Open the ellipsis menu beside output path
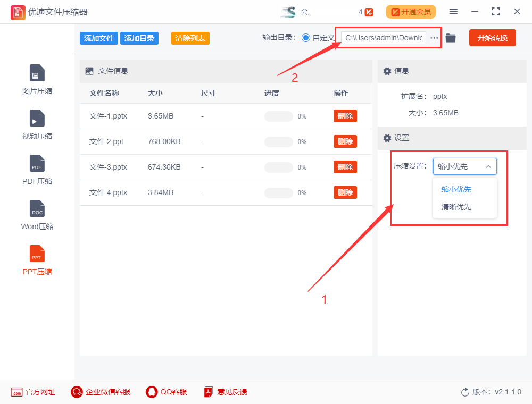 tap(434, 38)
